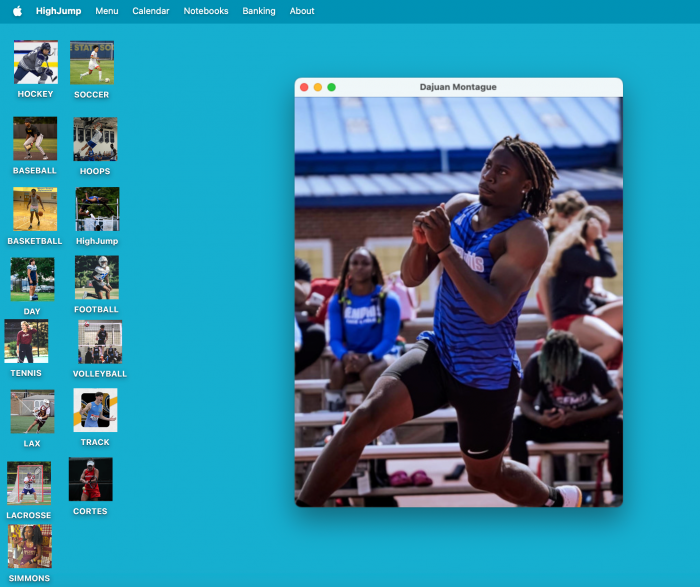
Task: Select the SOCCER desktop icon
Action: click(x=91, y=63)
